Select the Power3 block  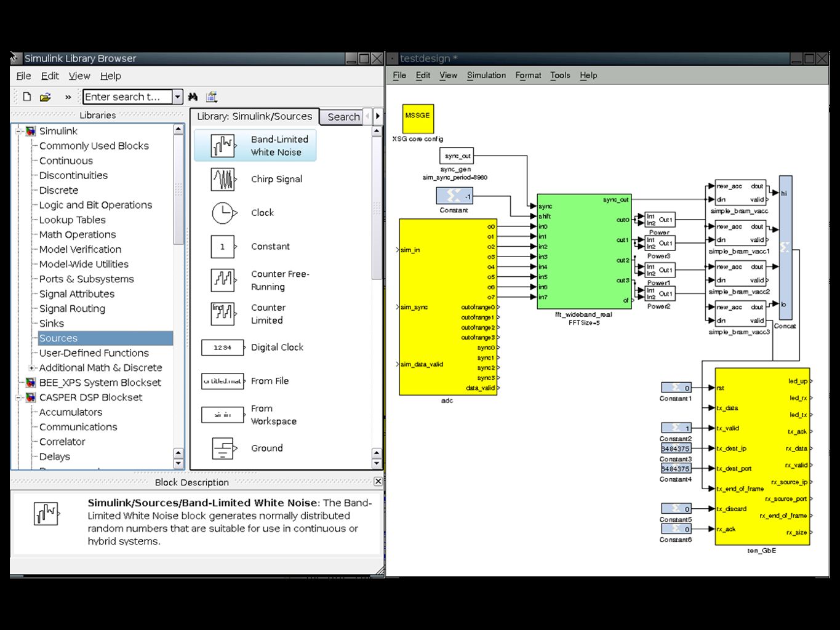pyautogui.click(x=659, y=243)
